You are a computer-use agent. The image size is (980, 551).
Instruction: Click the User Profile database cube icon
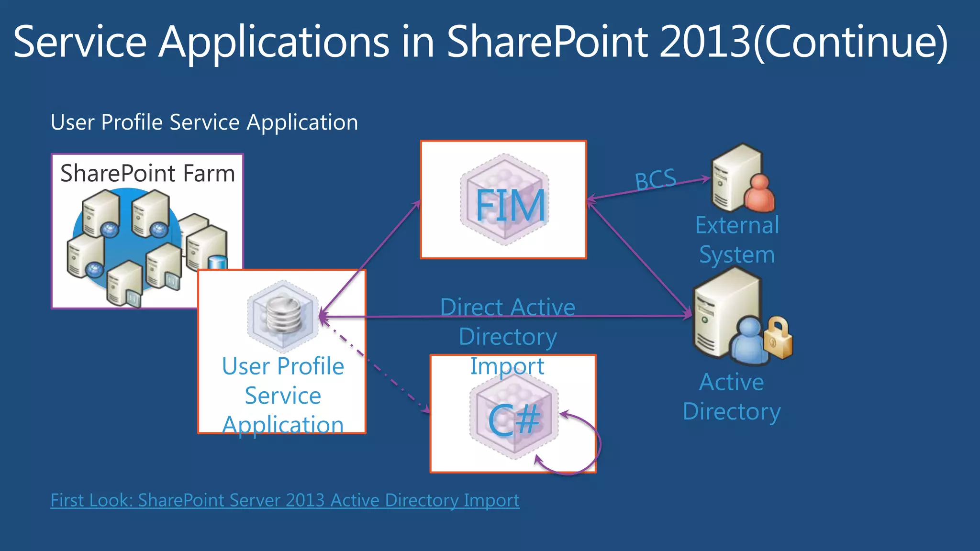283,315
